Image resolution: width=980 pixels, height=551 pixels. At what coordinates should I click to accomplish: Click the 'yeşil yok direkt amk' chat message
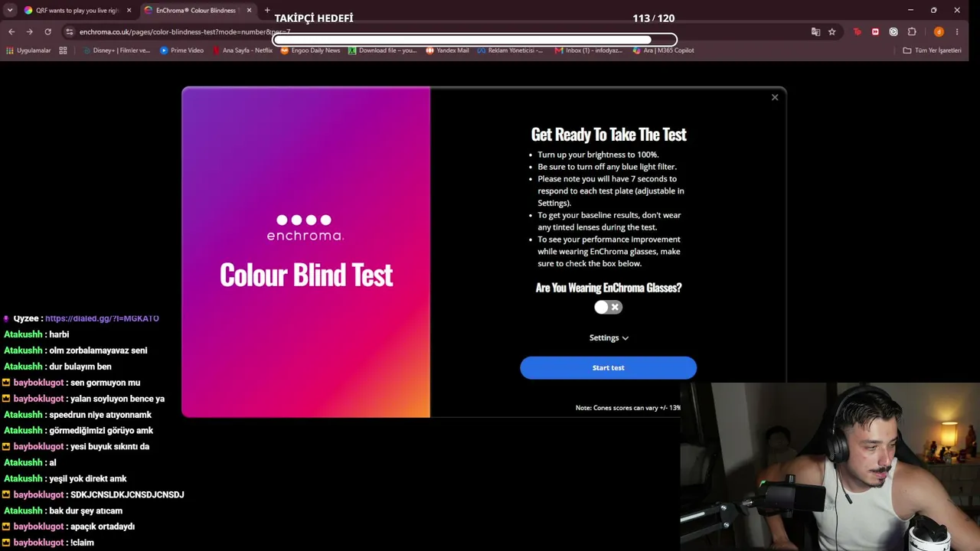88,479
